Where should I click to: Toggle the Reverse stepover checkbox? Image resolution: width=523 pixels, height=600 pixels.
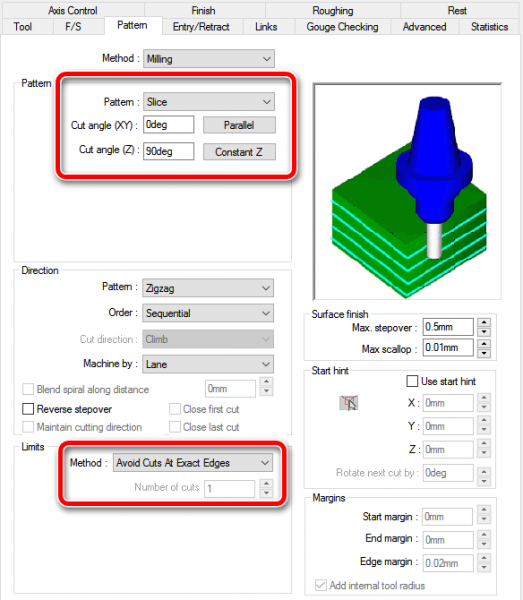pyautogui.click(x=28, y=409)
